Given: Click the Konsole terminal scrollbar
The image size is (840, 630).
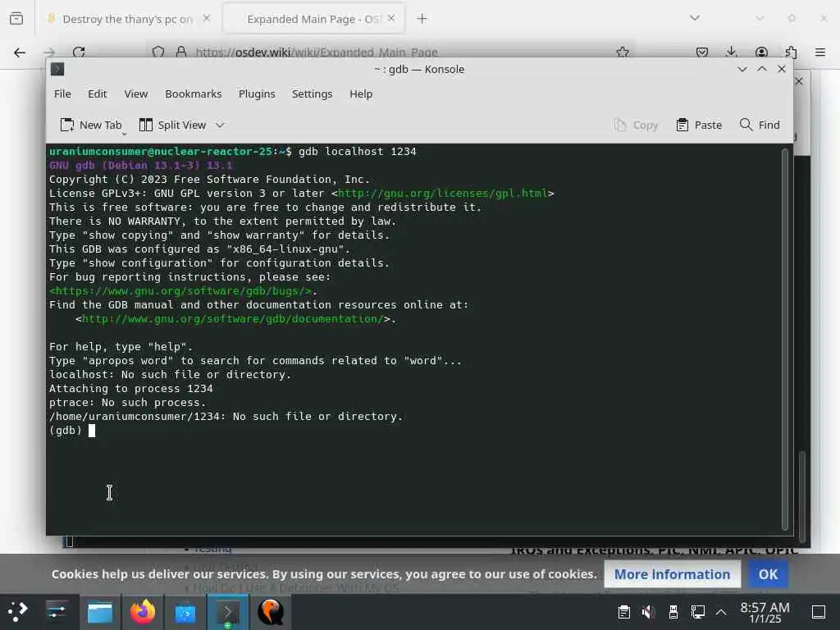Looking at the screenshot, I should [785, 339].
